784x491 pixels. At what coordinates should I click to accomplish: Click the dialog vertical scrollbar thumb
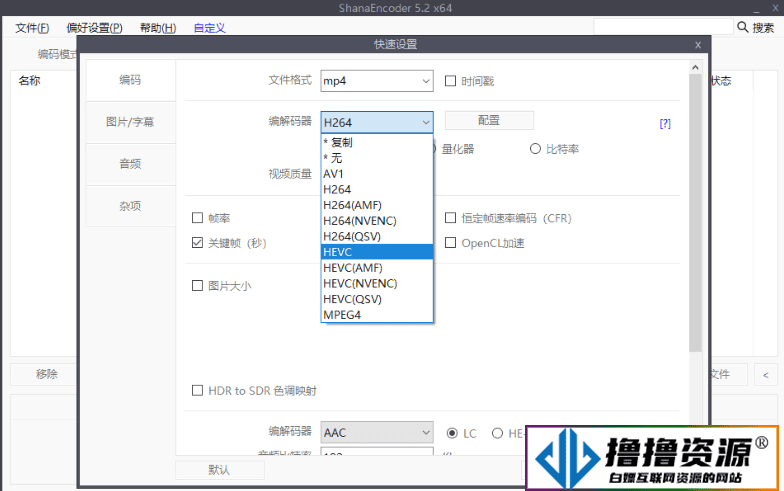[x=695, y=213]
